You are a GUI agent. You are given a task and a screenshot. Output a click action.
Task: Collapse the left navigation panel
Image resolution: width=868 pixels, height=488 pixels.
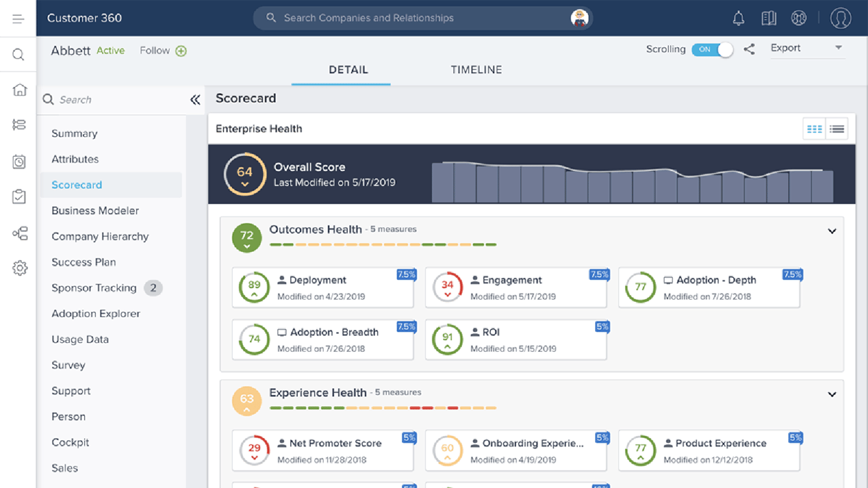click(x=195, y=100)
